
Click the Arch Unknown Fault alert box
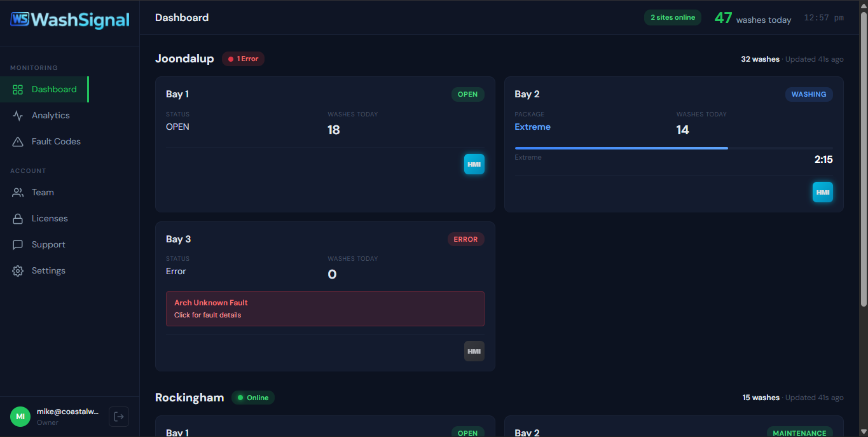tap(325, 309)
